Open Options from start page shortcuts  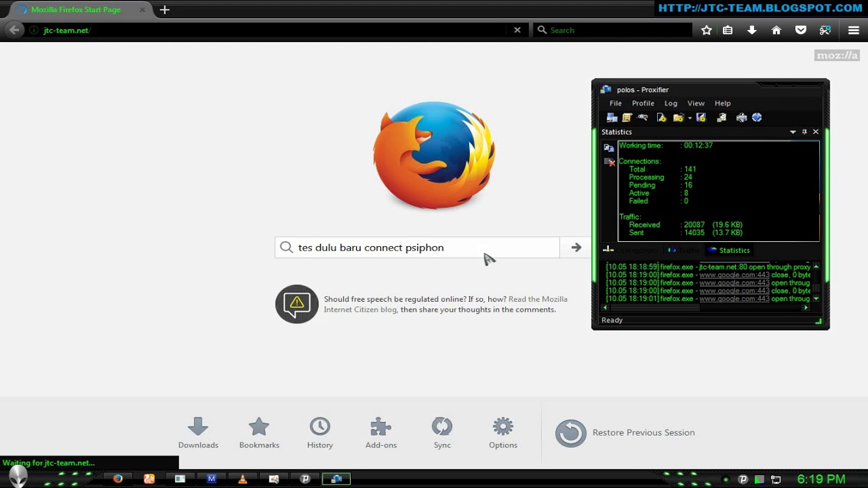click(x=503, y=432)
